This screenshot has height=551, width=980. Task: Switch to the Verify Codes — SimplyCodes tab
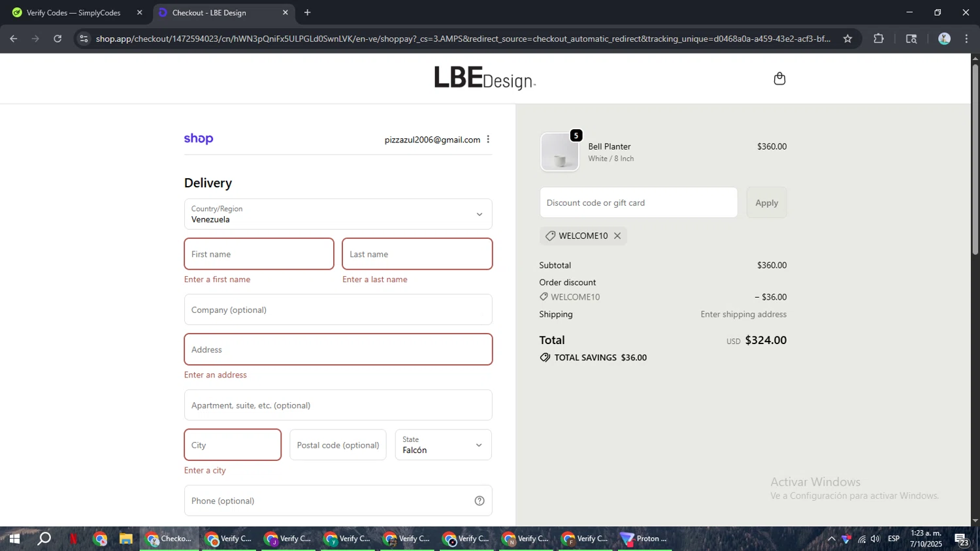[x=76, y=12]
